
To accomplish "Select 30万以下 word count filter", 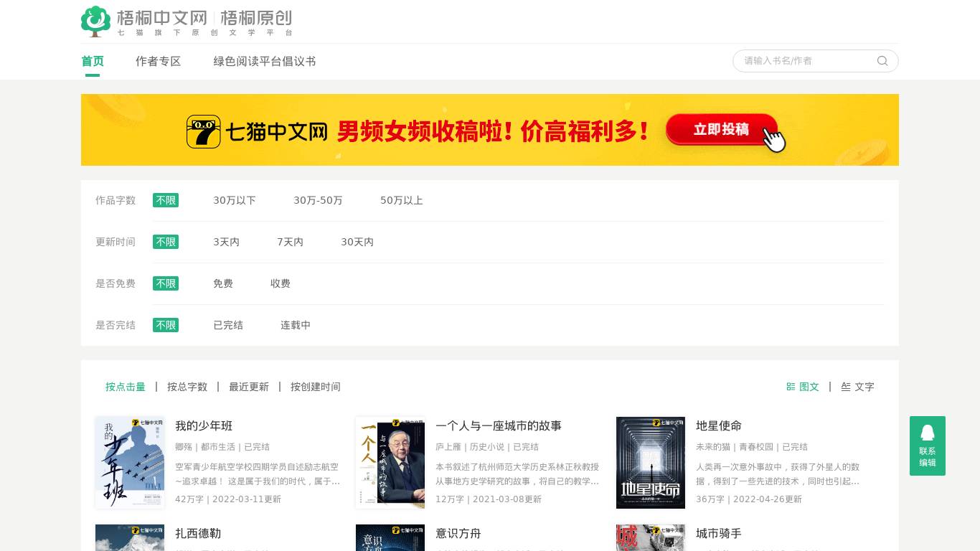I will pos(235,201).
